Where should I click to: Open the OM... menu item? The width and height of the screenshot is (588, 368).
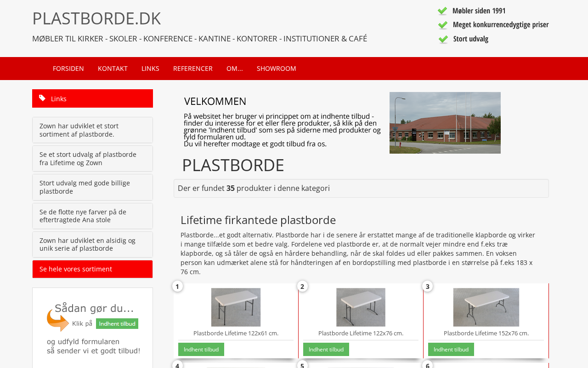coord(235,69)
